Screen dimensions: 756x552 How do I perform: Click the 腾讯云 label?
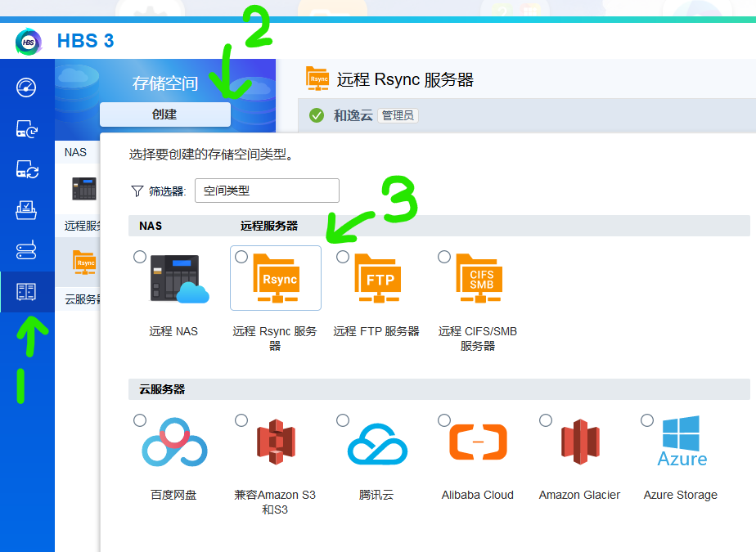[376, 495]
